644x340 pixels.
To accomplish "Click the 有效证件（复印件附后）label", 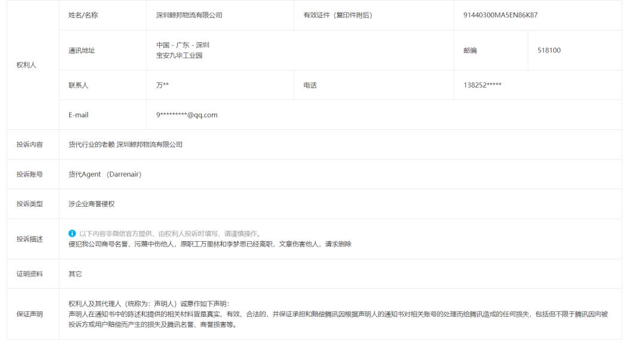I will pyautogui.click(x=338, y=15).
